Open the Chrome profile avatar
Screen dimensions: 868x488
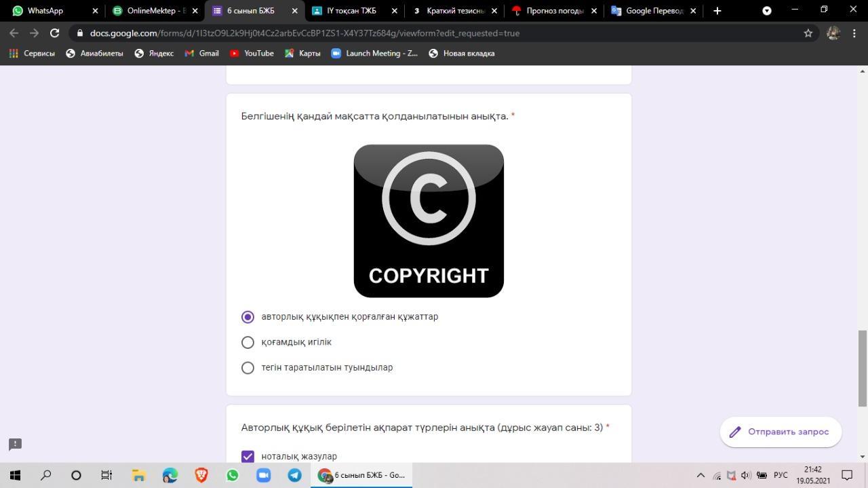(x=833, y=33)
